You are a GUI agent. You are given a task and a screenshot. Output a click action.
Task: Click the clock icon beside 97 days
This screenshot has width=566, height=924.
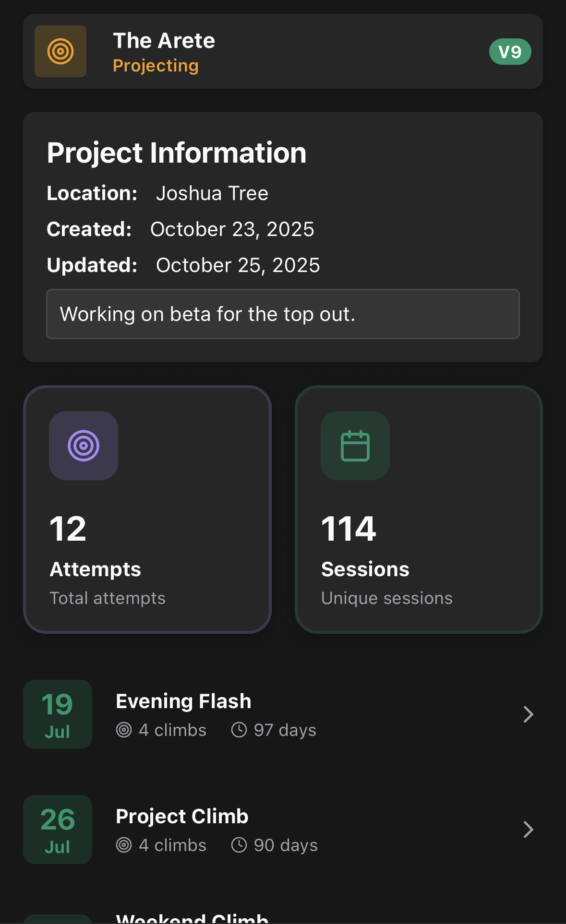[x=239, y=730]
